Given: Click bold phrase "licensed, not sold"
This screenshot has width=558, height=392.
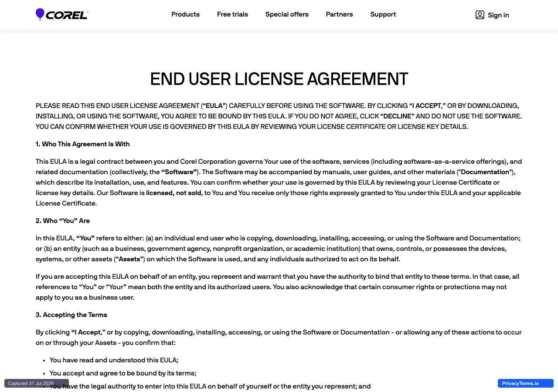Looking at the screenshot, I should 174,193.
